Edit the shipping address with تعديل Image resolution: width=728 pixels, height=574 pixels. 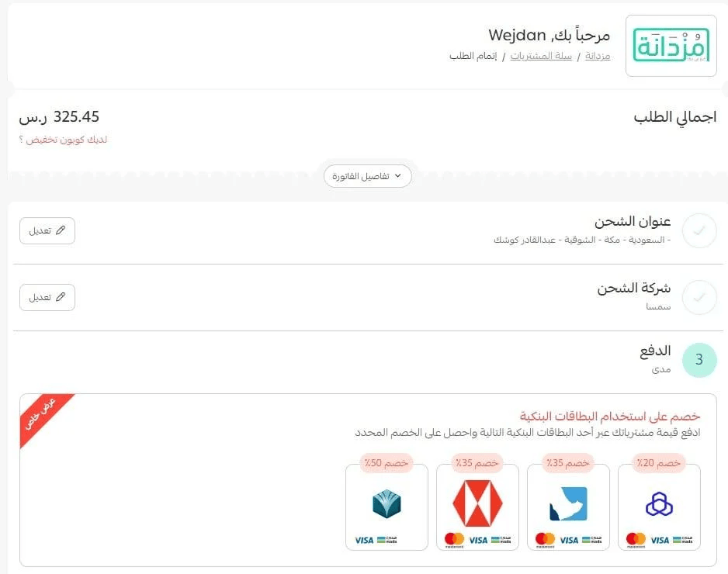click(x=47, y=230)
